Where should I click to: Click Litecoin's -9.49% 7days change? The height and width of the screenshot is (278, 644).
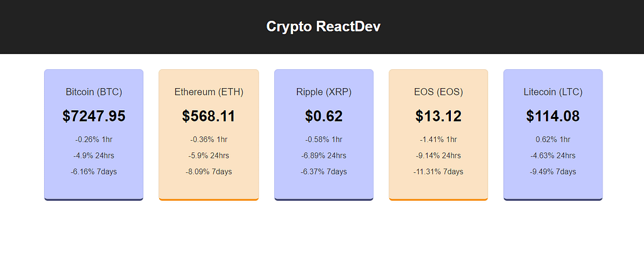click(553, 172)
